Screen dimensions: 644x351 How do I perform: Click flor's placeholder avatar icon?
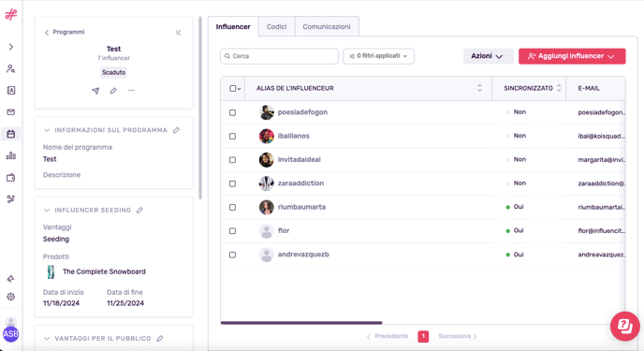[267, 231]
